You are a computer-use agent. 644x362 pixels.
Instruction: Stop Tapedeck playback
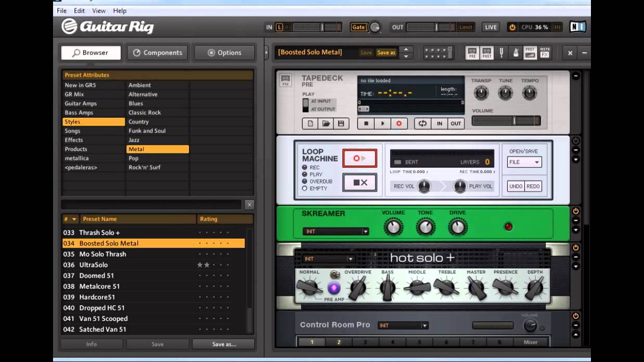pos(366,123)
